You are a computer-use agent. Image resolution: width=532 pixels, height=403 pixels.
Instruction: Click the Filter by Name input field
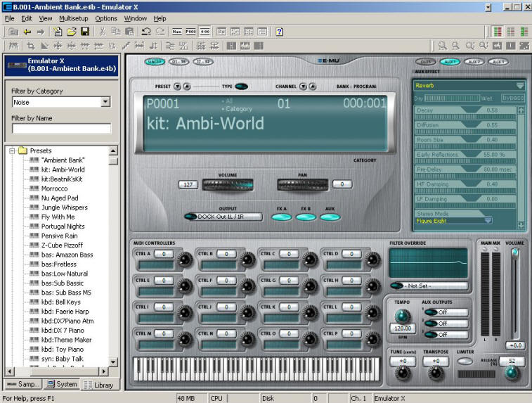coord(61,129)
